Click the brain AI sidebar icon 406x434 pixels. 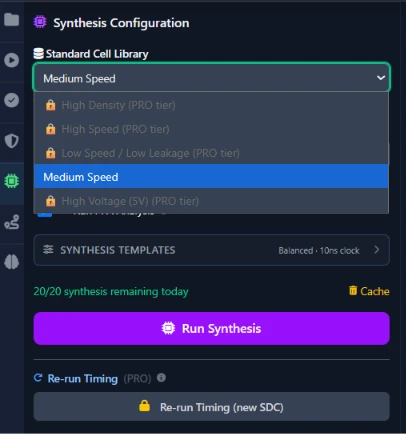12,262
